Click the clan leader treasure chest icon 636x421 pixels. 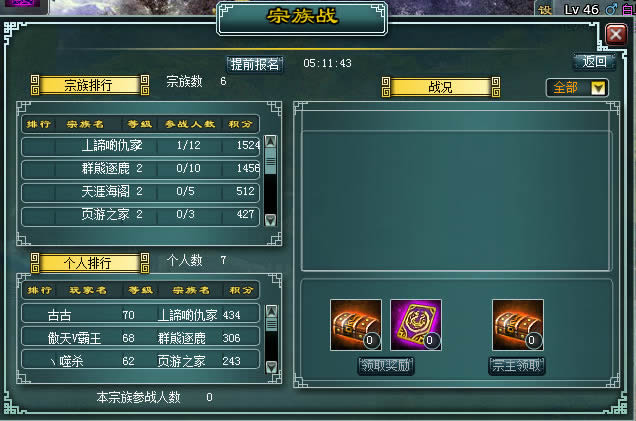[x=518, y=325]
